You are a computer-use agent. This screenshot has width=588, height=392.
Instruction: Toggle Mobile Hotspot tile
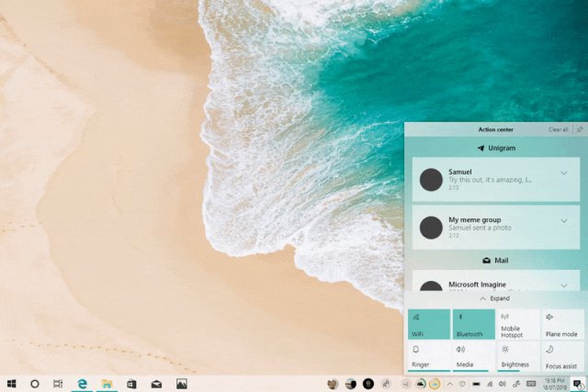(518, 324)
